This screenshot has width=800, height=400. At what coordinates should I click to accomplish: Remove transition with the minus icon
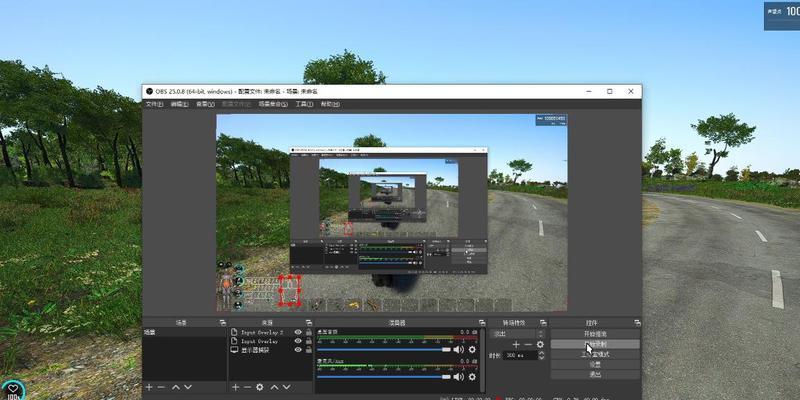[528, 345]
